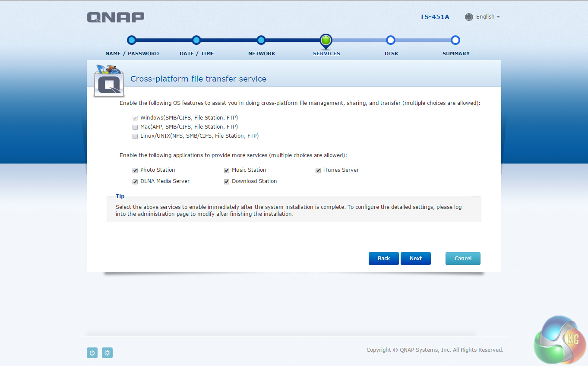
Task: Click the globe language icon
Action: (x=469, y=17)
